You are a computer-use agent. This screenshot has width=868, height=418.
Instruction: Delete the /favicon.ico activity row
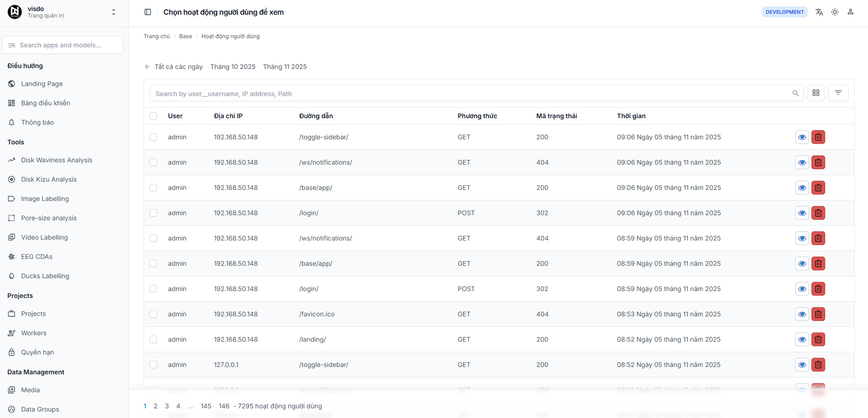tap(818, 314)
